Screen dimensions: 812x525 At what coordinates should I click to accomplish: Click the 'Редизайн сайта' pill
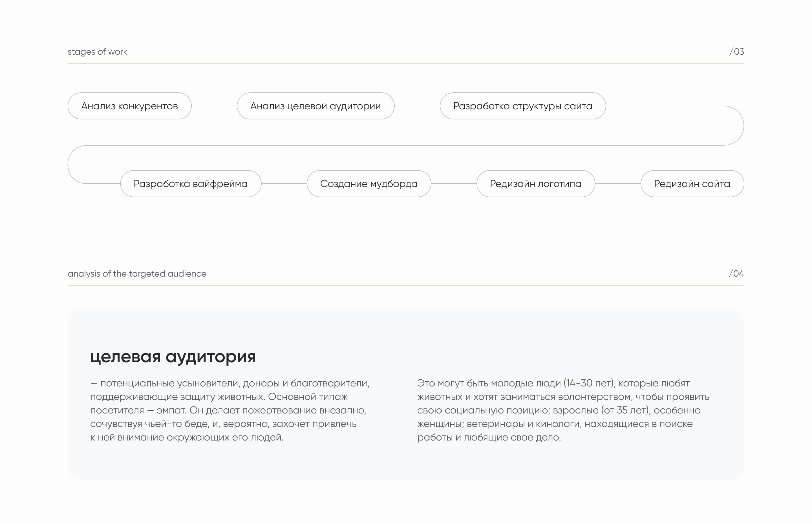click(692, 184)
